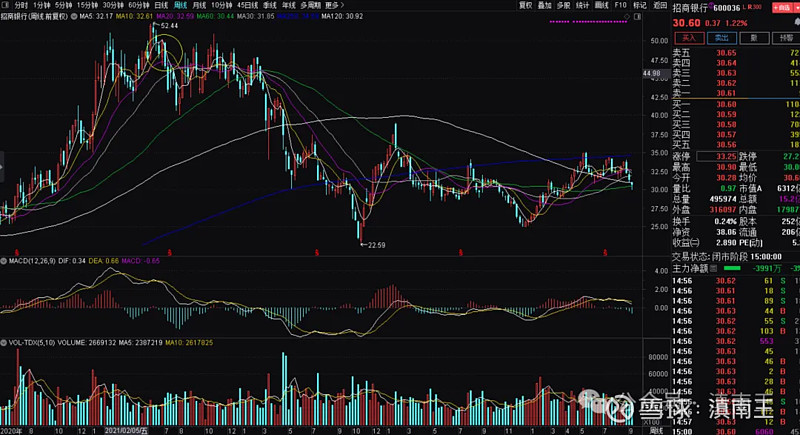Image resolution: width=800 pixels, height=435 pixels.
Task: Add stock with the +自选 button
Action: pos(782,8)
